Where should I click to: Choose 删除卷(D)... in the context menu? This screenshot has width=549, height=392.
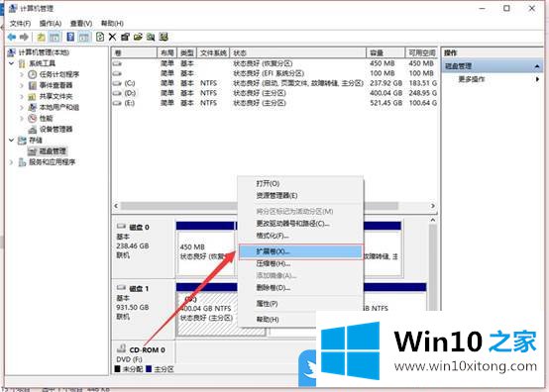(x=300, y=288)
